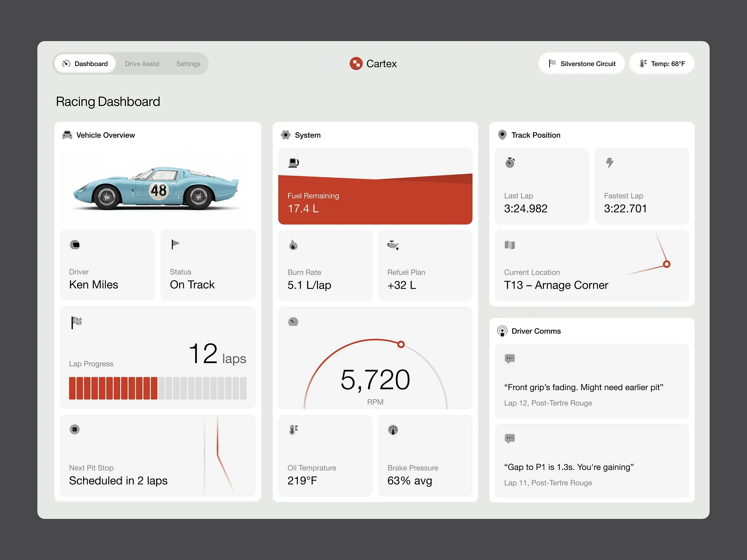Click chat bubble icon on Gap to P1 message
The image size is (747, 560).
(510, 438)
